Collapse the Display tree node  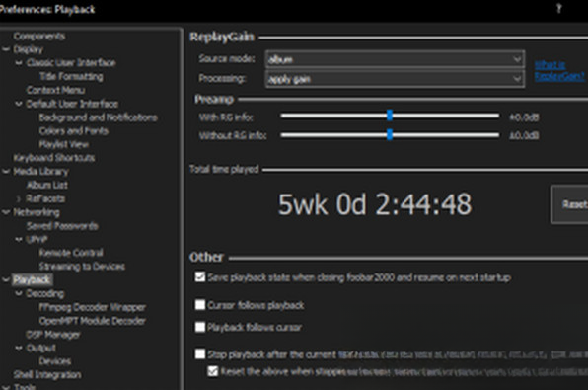[x=6, y=49]
